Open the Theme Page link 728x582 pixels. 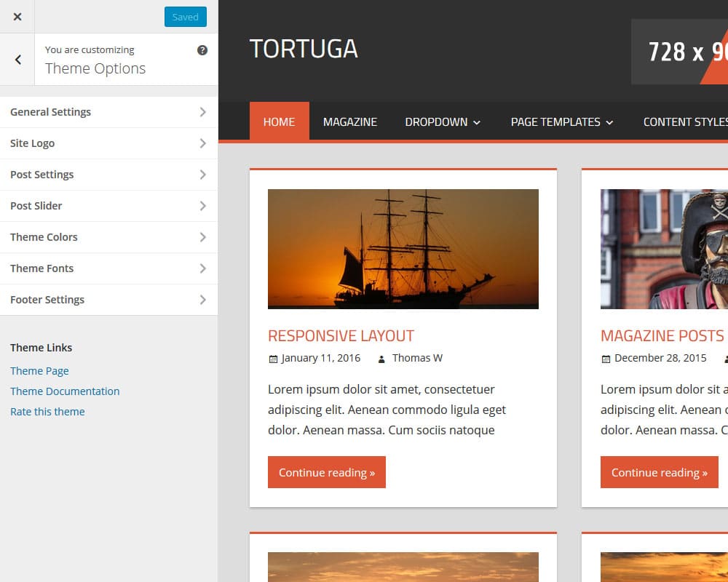pos(39,371)
